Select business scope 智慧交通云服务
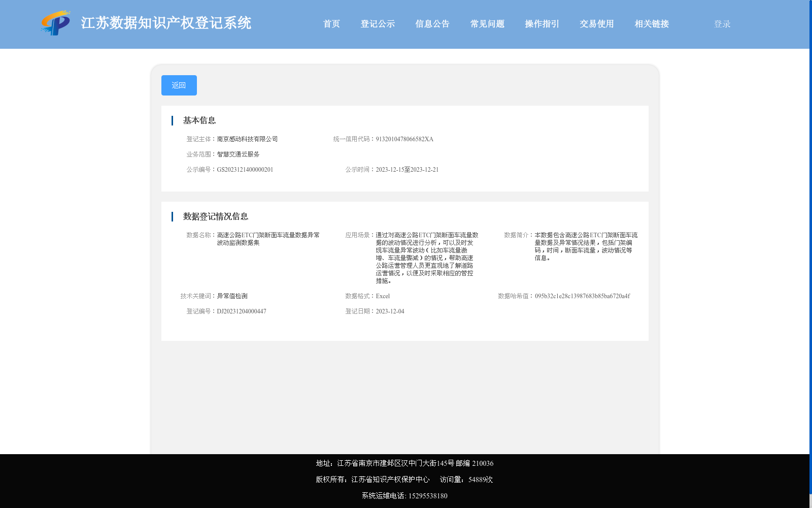Screen dimensions: 812x508 click(239, 154)
